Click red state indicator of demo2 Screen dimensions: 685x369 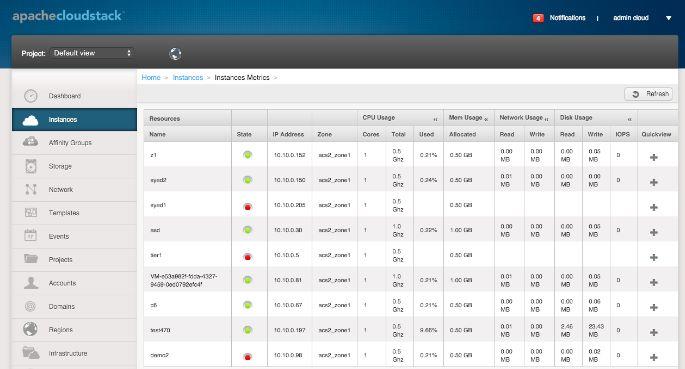(x=248, y=356)
